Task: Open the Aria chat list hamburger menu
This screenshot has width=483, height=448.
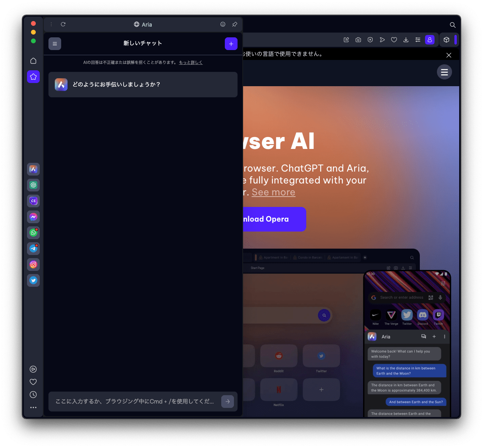Action: click(55, 44)
